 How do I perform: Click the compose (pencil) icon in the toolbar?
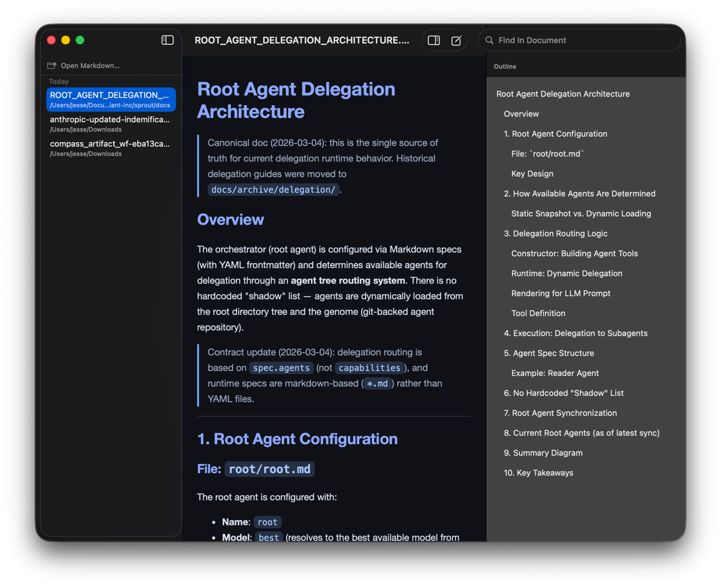pos(456,39)
